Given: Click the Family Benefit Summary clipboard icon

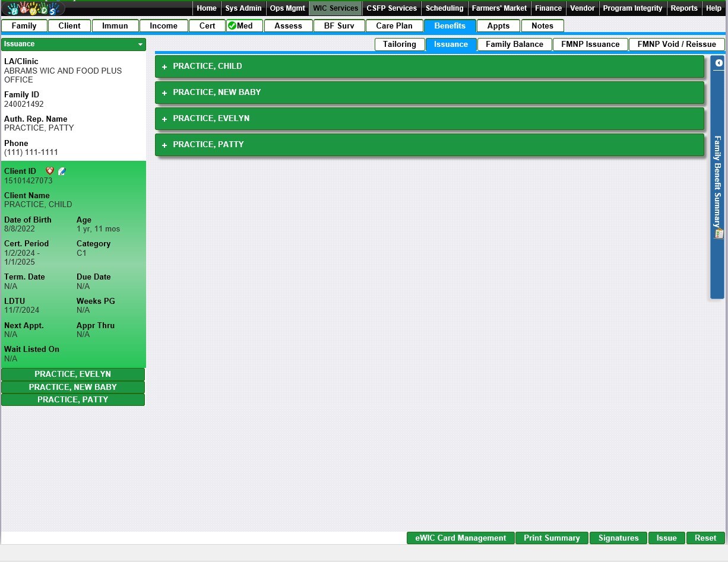Looking at the screenshot, I should [x=719, y=234].
